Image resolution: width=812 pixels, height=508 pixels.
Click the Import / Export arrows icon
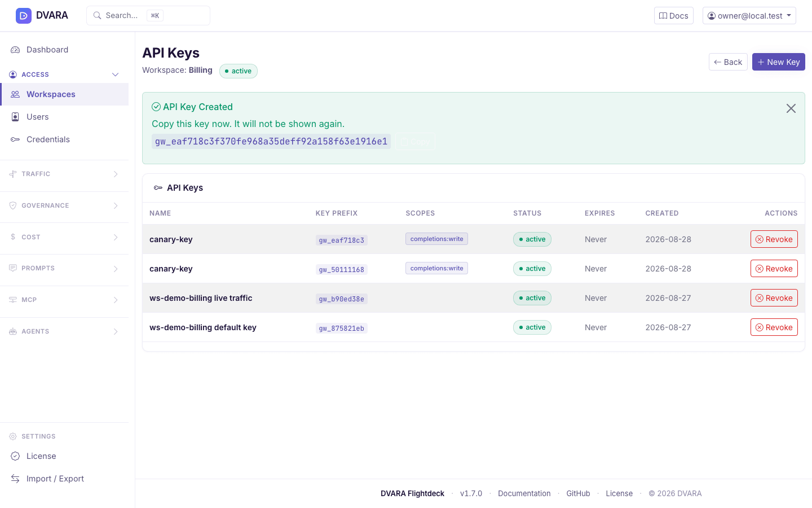[15, 479]
